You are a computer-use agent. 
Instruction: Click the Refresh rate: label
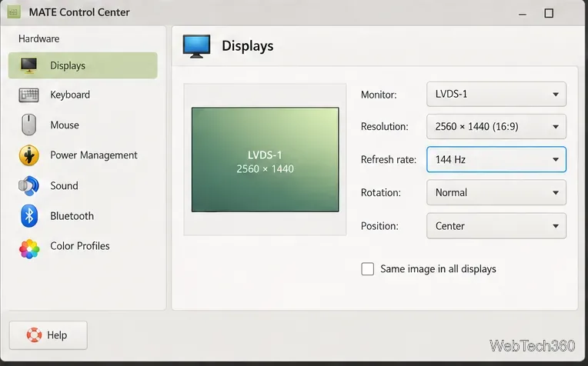(x=389, y=160)
